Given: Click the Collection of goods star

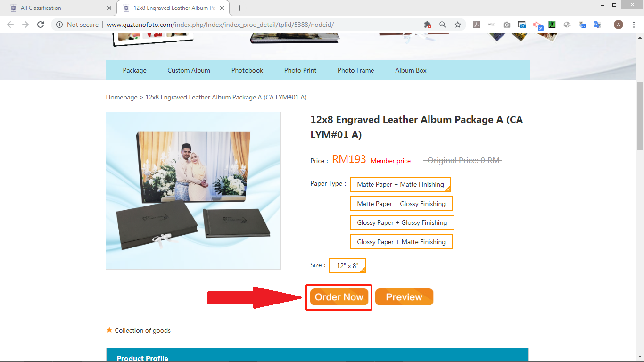Looking at the screenshot, I should (x=109, y=330).
